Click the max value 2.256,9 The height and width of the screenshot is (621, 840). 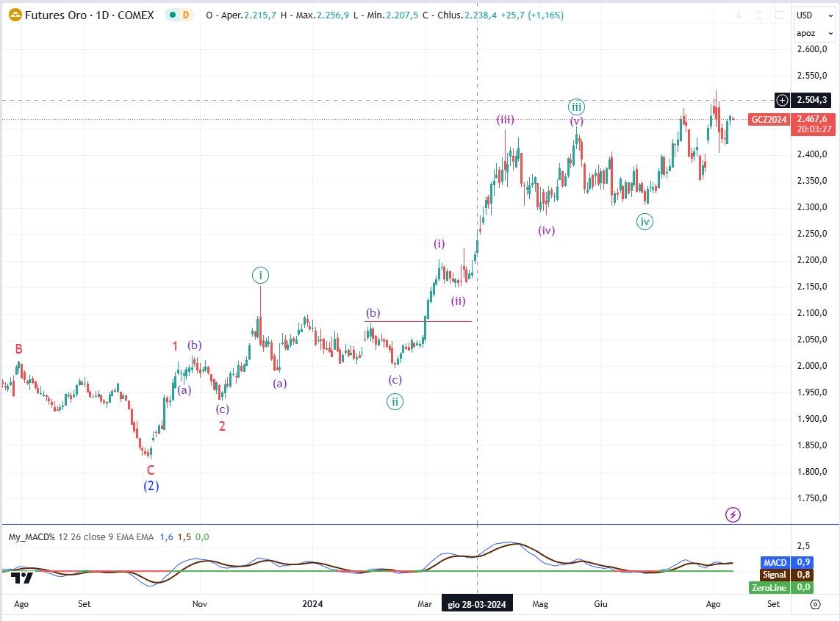point(333,15)
